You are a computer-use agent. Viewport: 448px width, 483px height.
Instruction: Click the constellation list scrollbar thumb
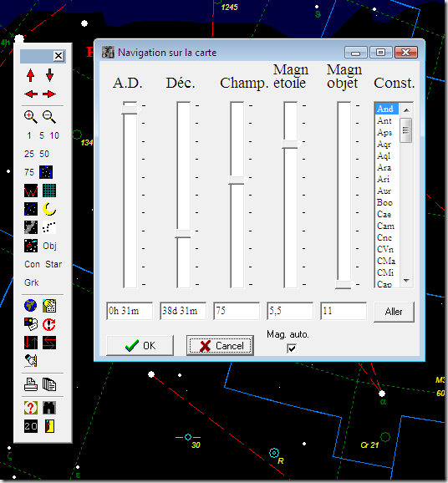405,130
